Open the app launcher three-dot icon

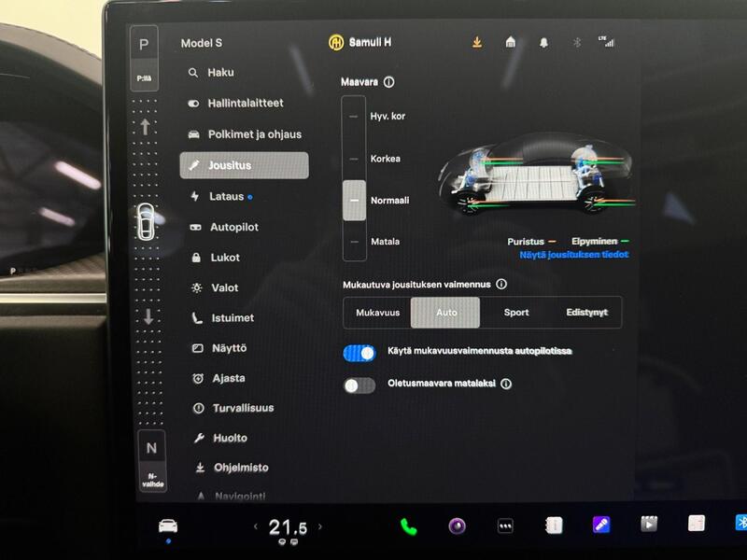tap(505, 525)
